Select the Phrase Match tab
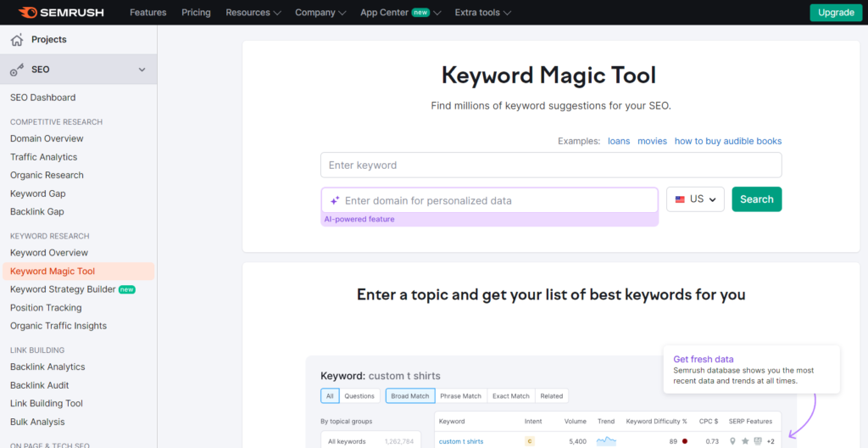This screenshot has width=868, height=448. tap(460, 396)
